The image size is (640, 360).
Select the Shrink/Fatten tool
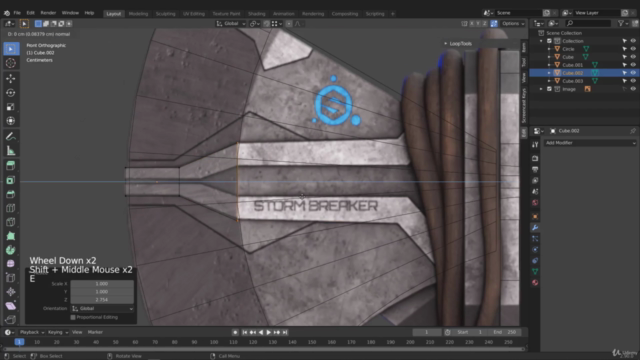click(11, 291)
